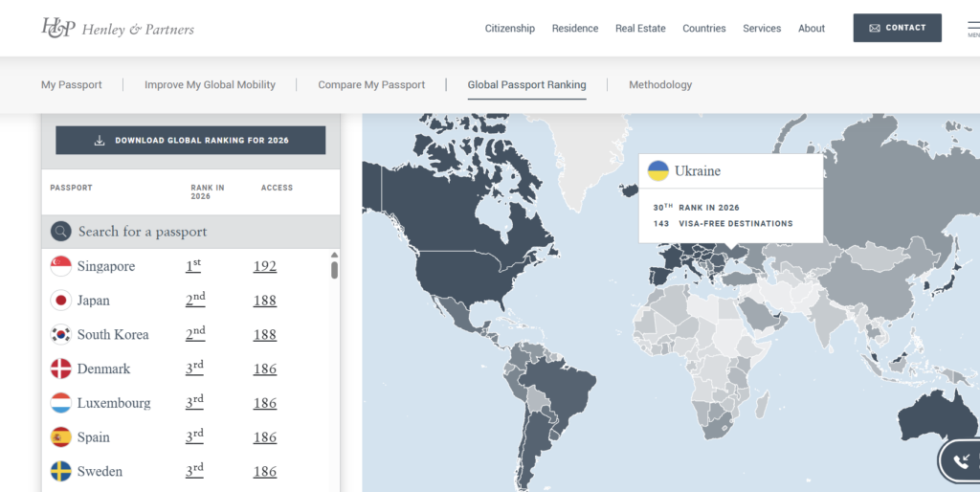Open the Citizenship menu

[509, 29]
